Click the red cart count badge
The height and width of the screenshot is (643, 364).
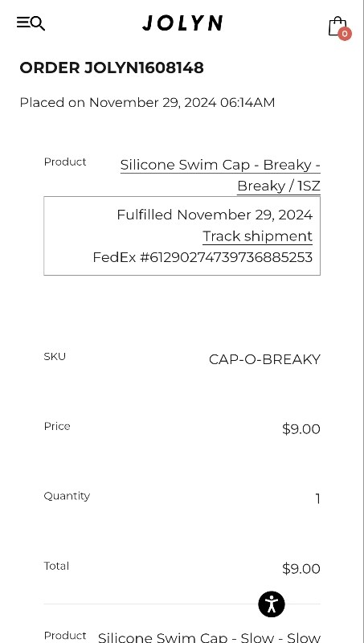[345, 34]
